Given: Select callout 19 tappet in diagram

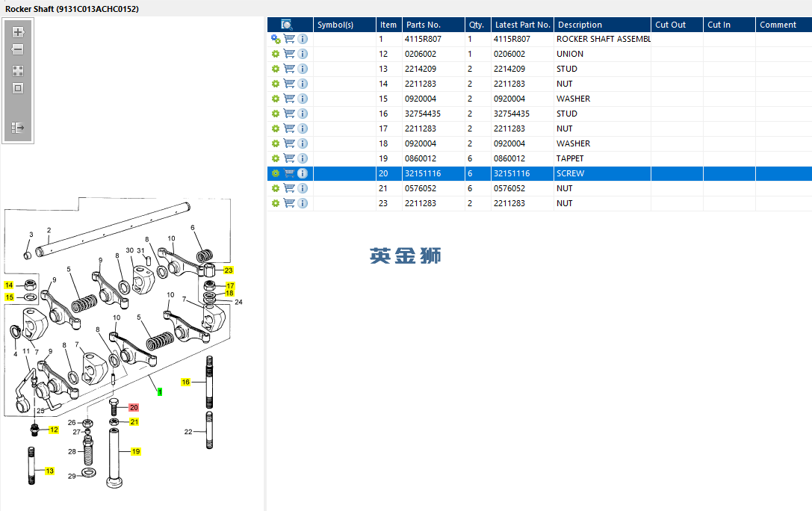Looking at the screenshot, I should click(136, 451).
